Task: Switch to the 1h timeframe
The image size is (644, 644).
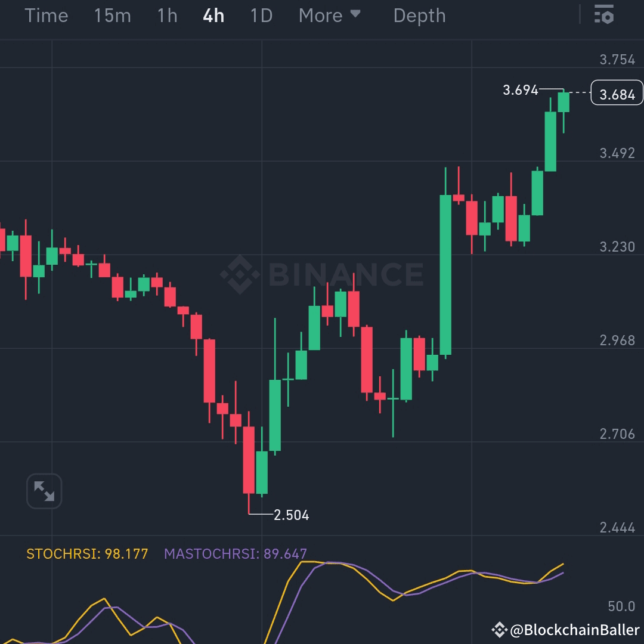Action: pos(166,16)
